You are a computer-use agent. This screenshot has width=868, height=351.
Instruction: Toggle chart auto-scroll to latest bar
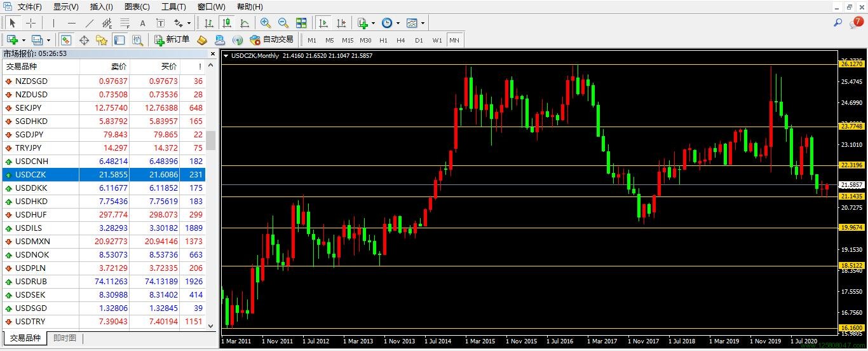tap(323, 23)
